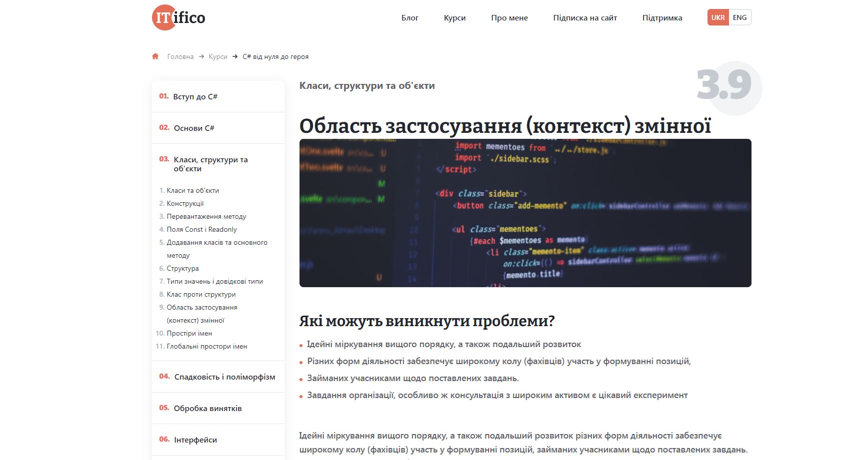Click the ITifico logo
The height and width of the screenshot is (460, 868).
click(x=178, y=17)
